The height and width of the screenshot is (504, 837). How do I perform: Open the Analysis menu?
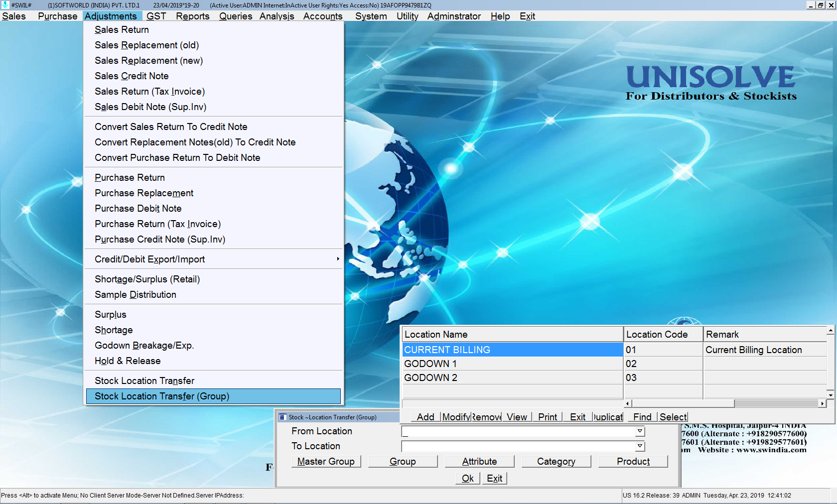point(277,16)
